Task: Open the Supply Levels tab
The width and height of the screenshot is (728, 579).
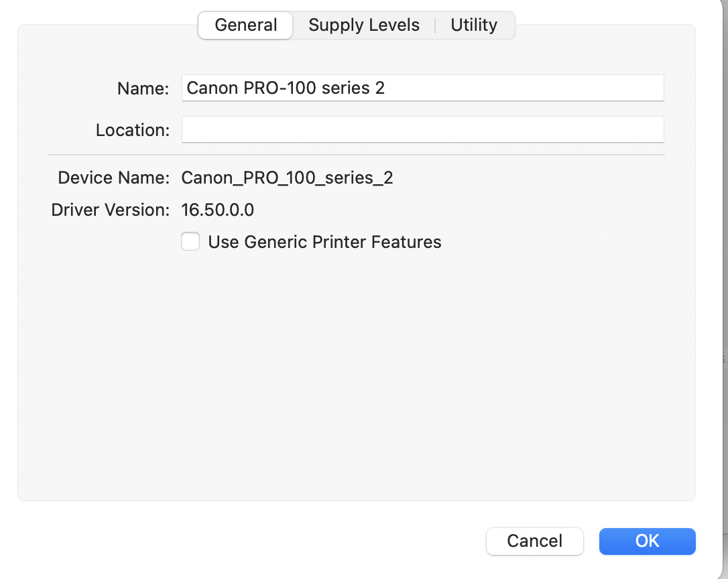Action: tap(364, 25)
